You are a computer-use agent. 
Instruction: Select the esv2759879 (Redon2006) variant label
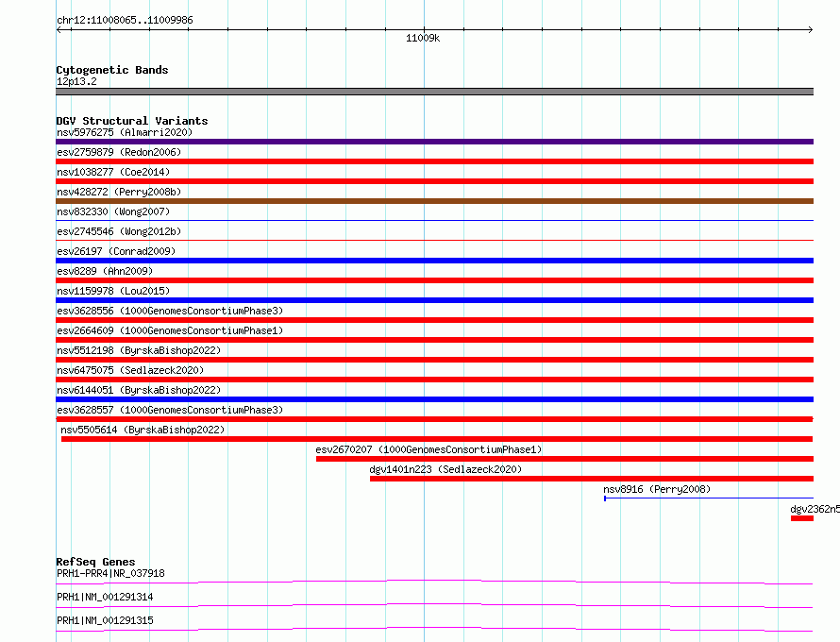pyautogui.click(x=118, y=152)
